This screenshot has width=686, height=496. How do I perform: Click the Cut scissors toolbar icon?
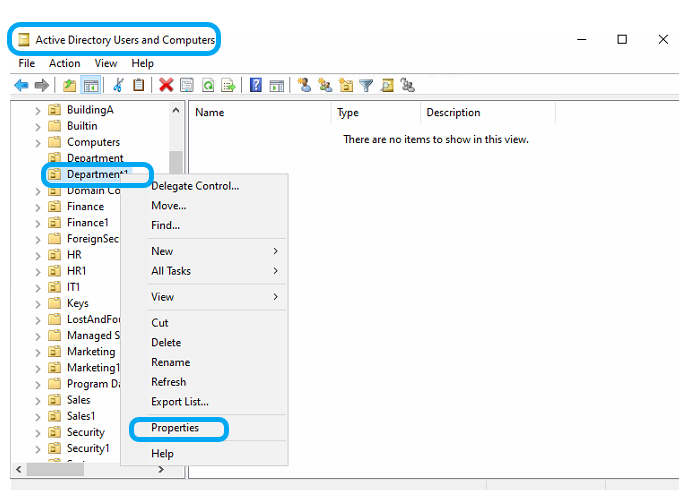click(118, 85)
